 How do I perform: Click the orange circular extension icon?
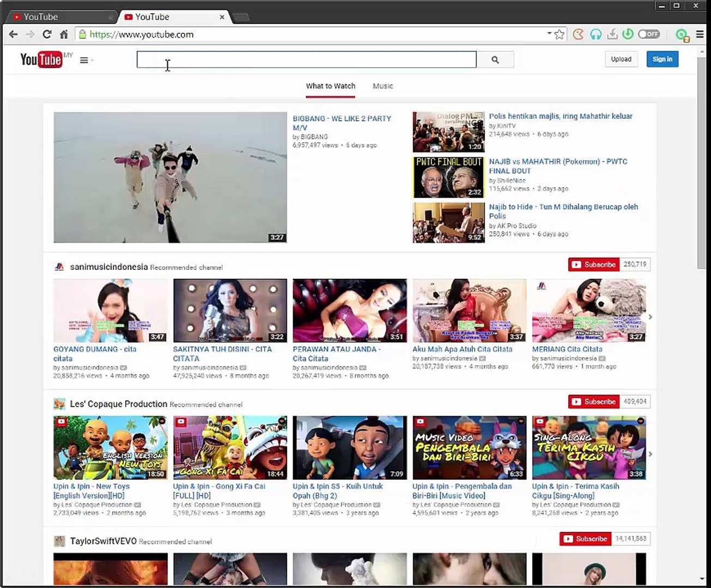[x=579, y=34]
